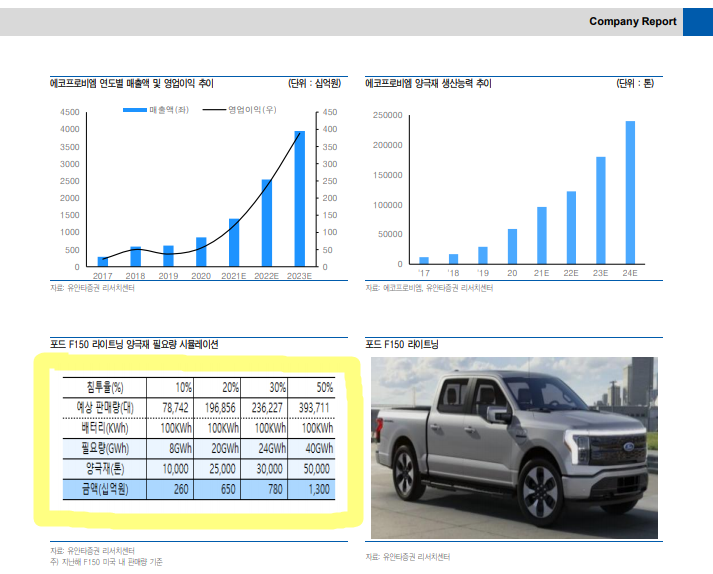Click the 예상 판매량(대) row header

105,408
